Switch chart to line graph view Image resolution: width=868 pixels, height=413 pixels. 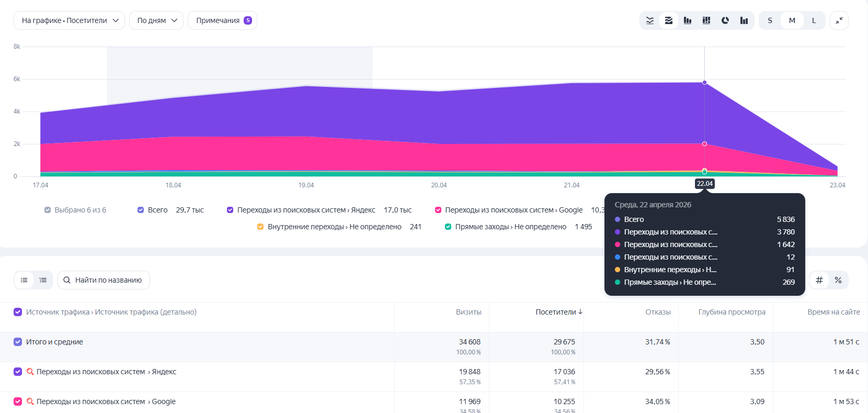pos(650,20)
